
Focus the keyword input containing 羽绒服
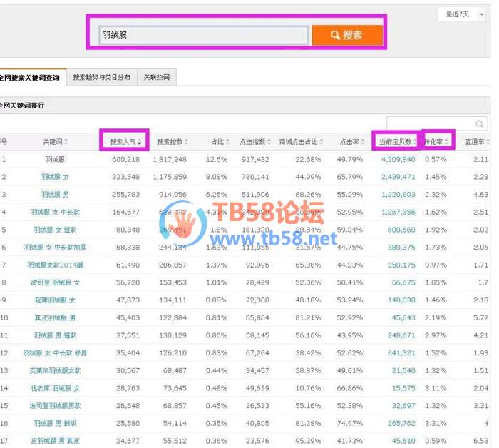click(x=203, y=35)
